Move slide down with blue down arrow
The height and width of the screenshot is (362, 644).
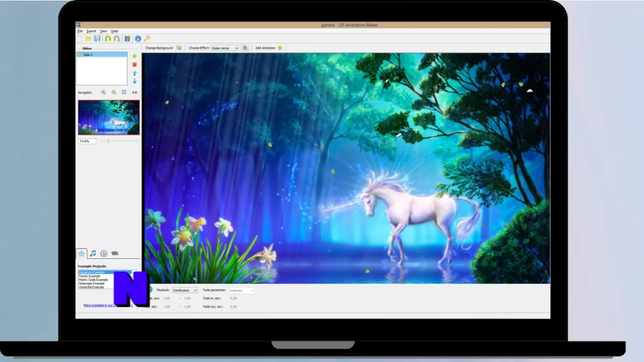(x=135, y=81)
